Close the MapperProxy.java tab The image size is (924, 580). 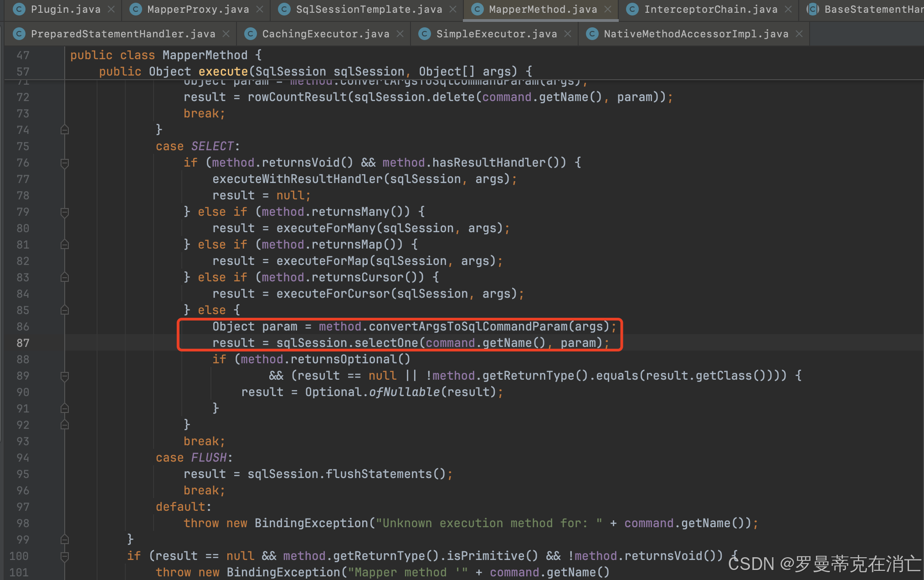tap(260, 9)
